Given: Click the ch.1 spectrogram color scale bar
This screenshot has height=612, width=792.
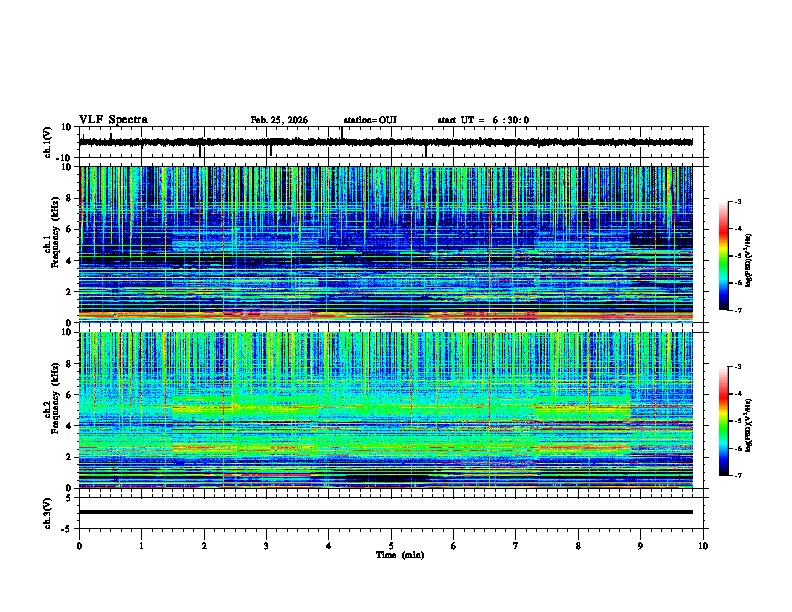Looking at the screenshot, I should pyautogui.click(x=724, y=256).
